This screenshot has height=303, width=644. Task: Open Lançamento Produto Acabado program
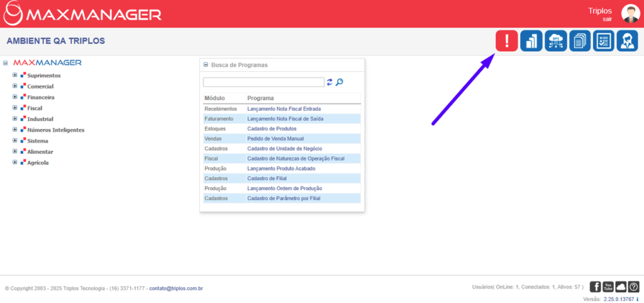(281, 169)
